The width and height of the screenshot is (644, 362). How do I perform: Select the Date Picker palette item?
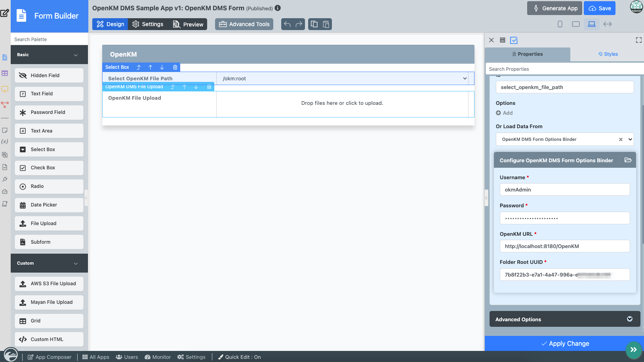coord(49,205)
